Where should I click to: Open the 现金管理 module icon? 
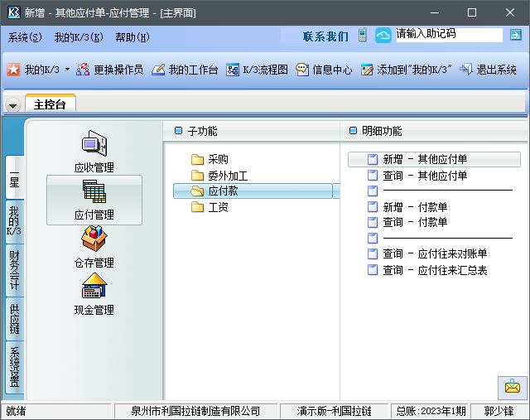tap(94, 288)
